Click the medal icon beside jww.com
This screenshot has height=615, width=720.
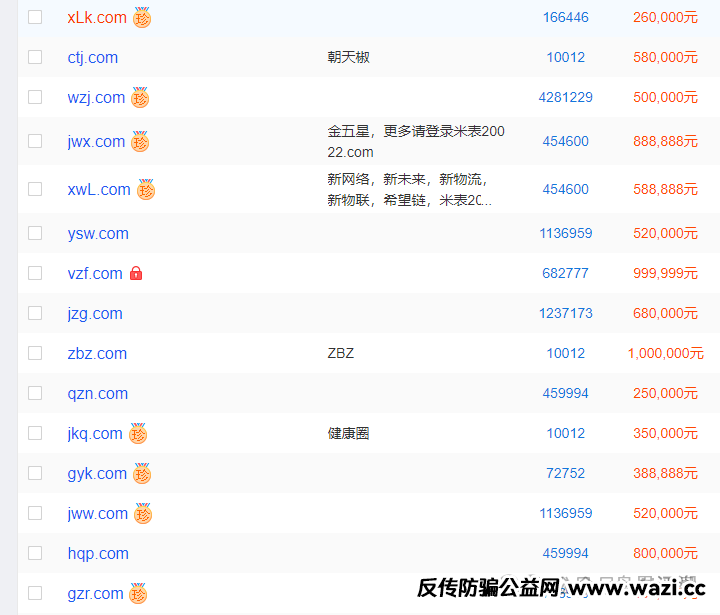(143, 514)
